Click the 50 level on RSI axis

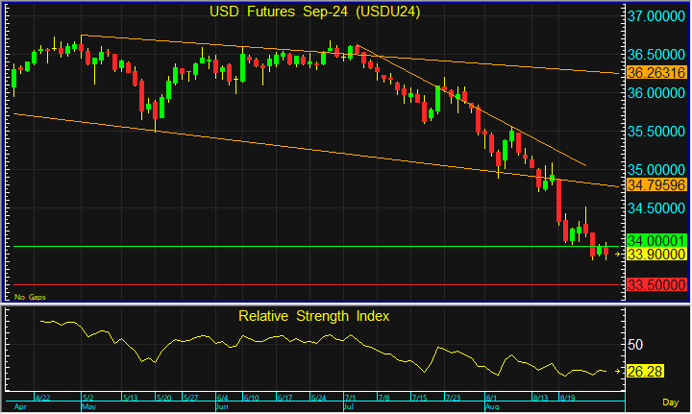[x=633, y=344]
